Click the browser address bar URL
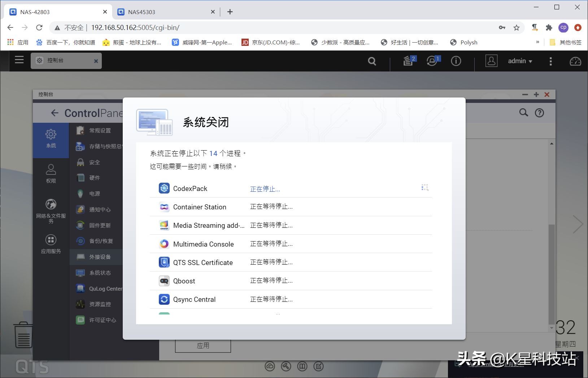Image resolution: width=588 pixels, height=378 pixels. (135, 27)
